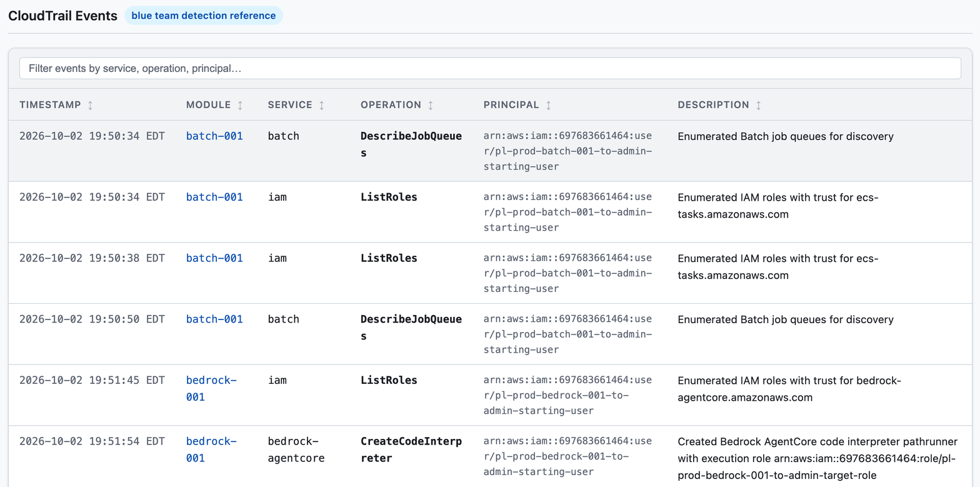Sort by Module column arrow icon

[240, 105]
